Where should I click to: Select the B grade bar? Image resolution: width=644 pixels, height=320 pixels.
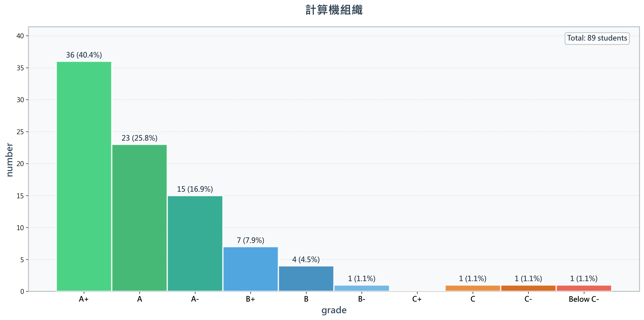pyautogui.click(x=306, y=279)
